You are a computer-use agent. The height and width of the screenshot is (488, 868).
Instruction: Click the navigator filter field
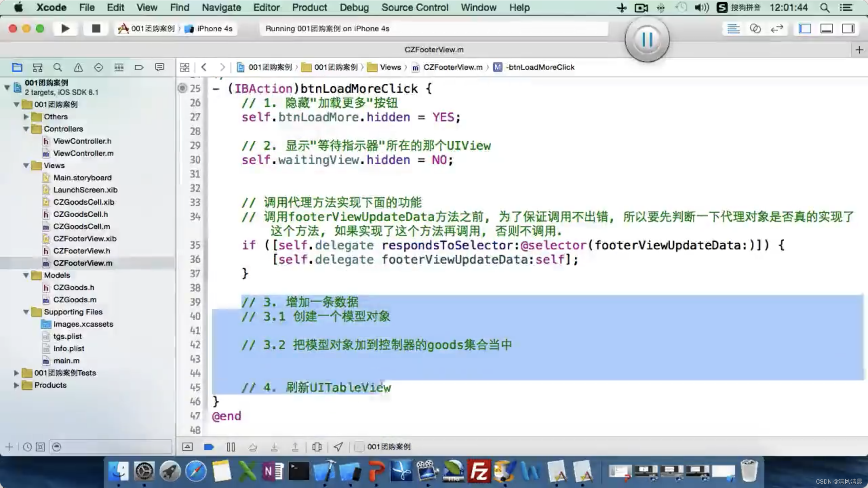click(111, 447)
